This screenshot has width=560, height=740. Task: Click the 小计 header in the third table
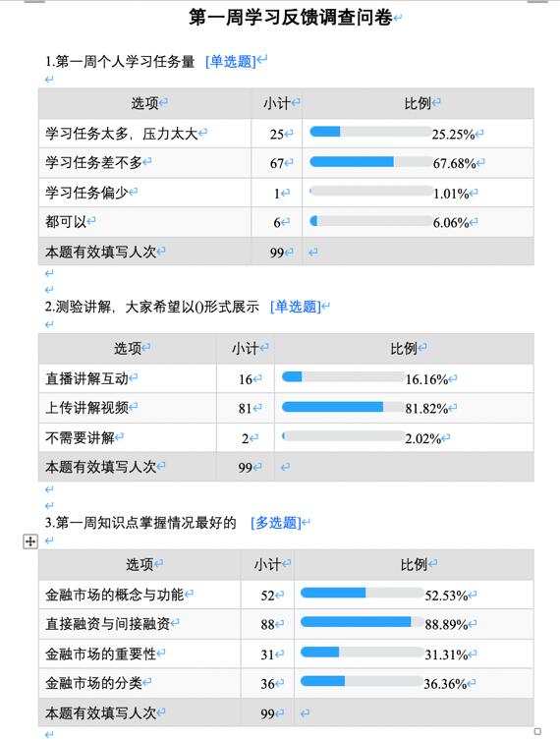coord(267,564)
